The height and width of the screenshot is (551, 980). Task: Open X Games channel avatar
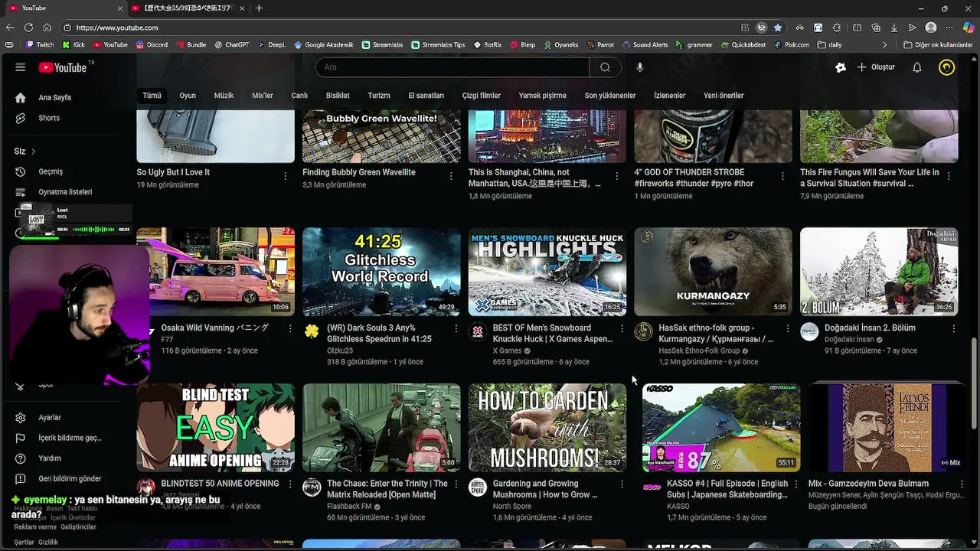pyautogui.click(x=478, y=331)
